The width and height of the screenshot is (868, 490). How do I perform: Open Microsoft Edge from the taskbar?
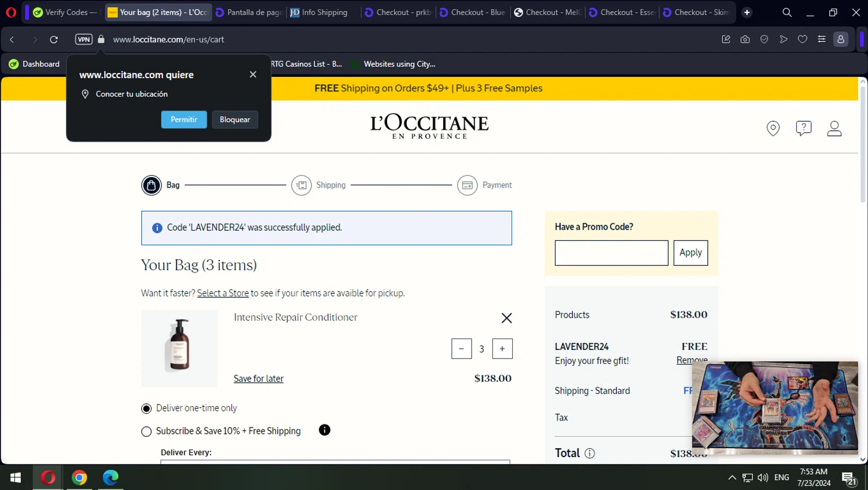(x=111, y=477)
